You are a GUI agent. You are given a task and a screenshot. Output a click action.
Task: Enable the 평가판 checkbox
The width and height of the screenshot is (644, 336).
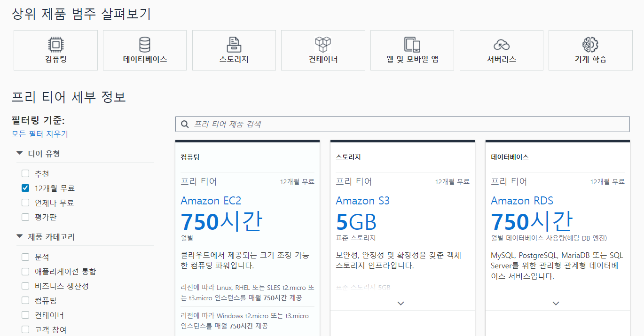[25, 217]
